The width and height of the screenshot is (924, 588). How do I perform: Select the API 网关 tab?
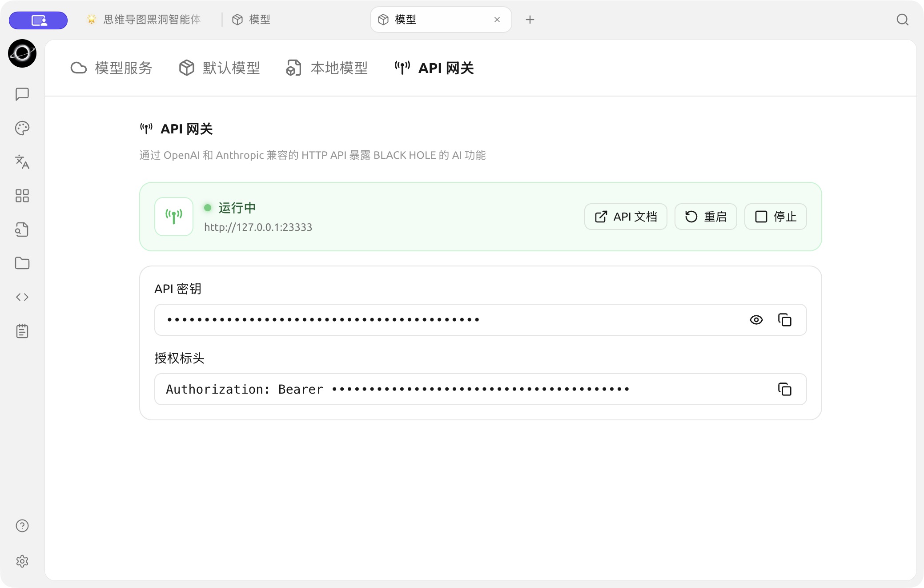[434, 68]
